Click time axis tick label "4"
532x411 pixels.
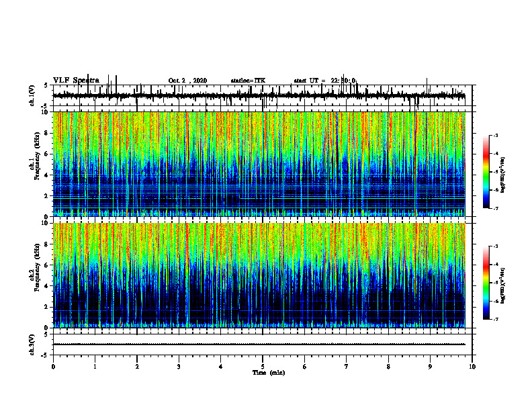click(221, 367)
